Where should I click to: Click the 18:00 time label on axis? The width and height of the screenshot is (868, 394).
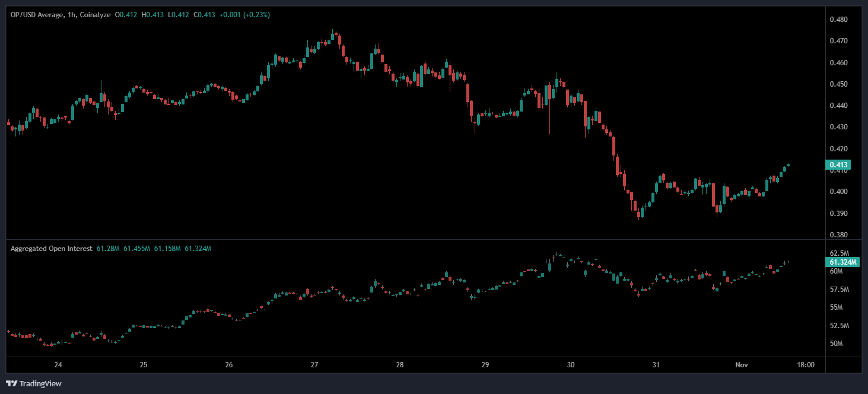click(x=805, y=365)
